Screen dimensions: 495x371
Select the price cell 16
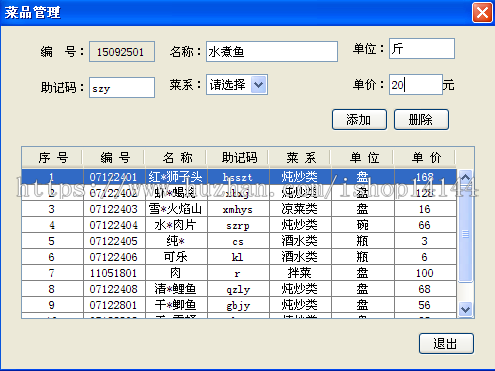pos(425,209)
